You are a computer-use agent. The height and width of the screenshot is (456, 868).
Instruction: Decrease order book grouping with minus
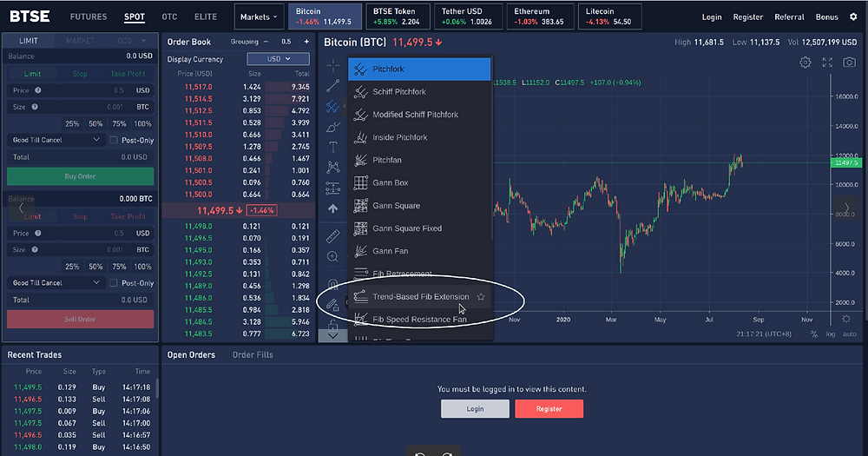pos(266,42)
